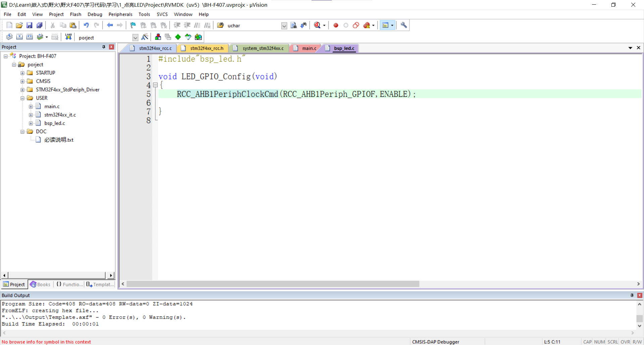This screenshot has width=644, height=345.
Task: Click the uchar search input field
Action: coord(253,26)
